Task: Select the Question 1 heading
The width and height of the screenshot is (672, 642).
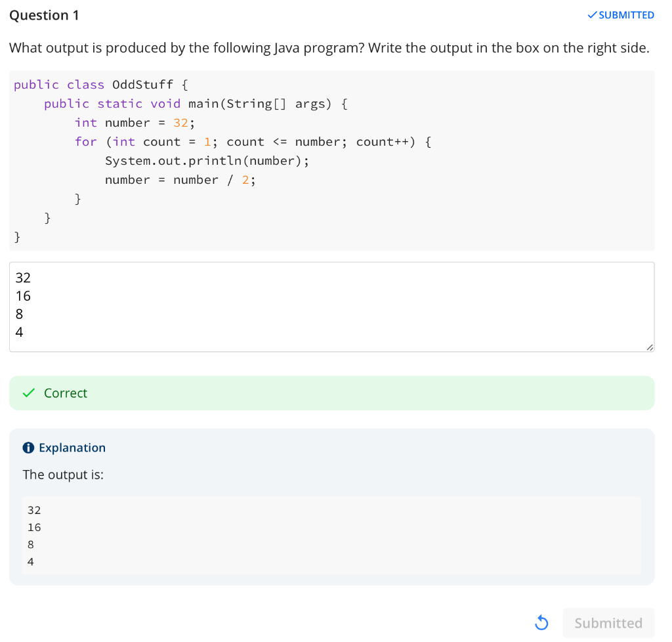Action: (x=44, y=14)
